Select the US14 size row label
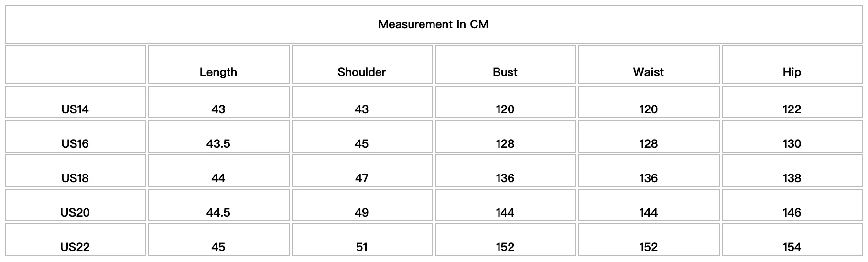 click(x=75, y=109)
